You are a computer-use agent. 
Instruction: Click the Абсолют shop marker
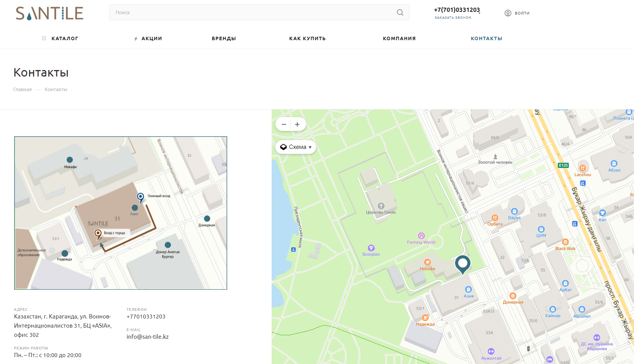582,309
